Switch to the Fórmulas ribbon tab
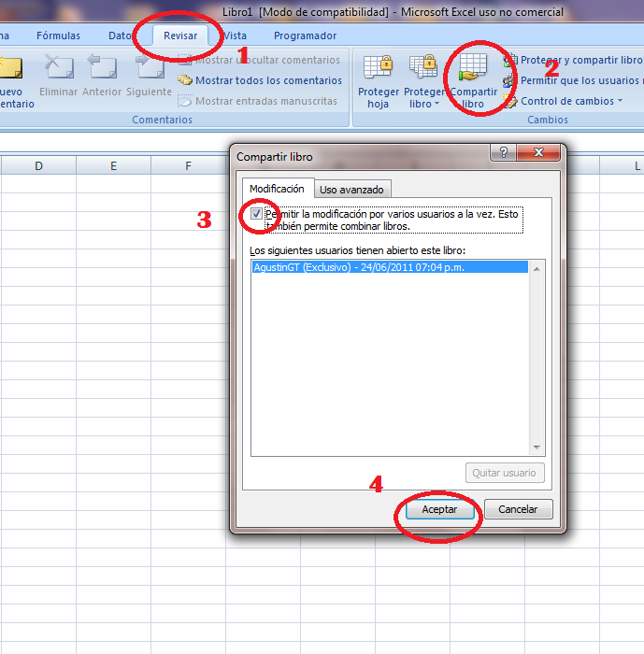Viewport: 644px width, 654px height. click(x=59, y=36)
